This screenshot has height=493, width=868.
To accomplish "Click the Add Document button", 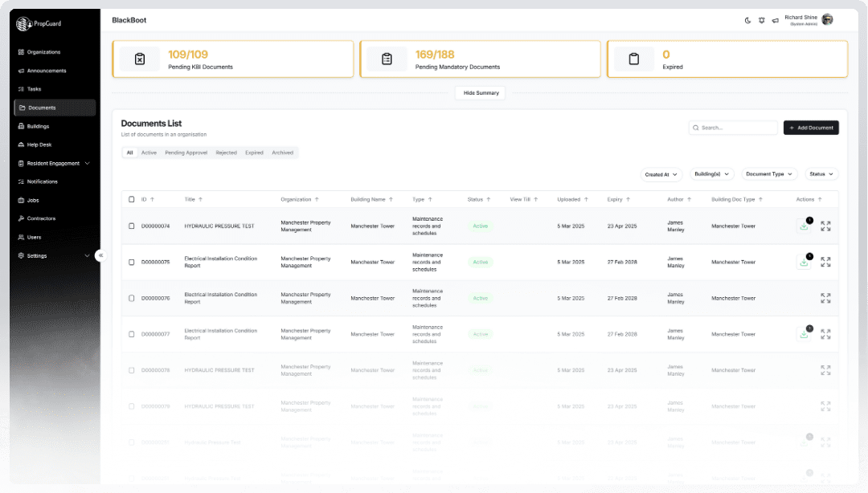I will click(x=811, y=128).
